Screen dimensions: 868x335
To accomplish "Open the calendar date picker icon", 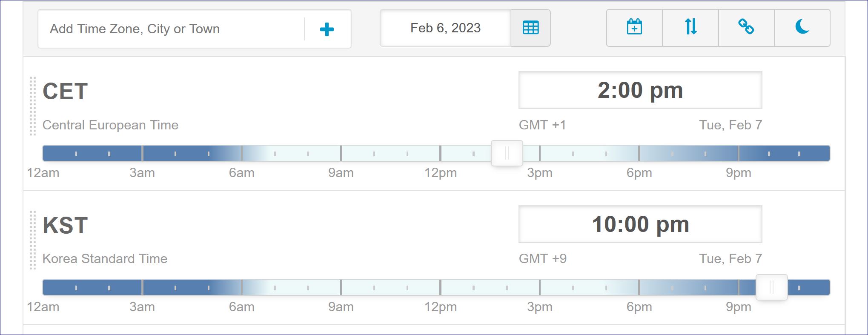I will pos(530,28).
